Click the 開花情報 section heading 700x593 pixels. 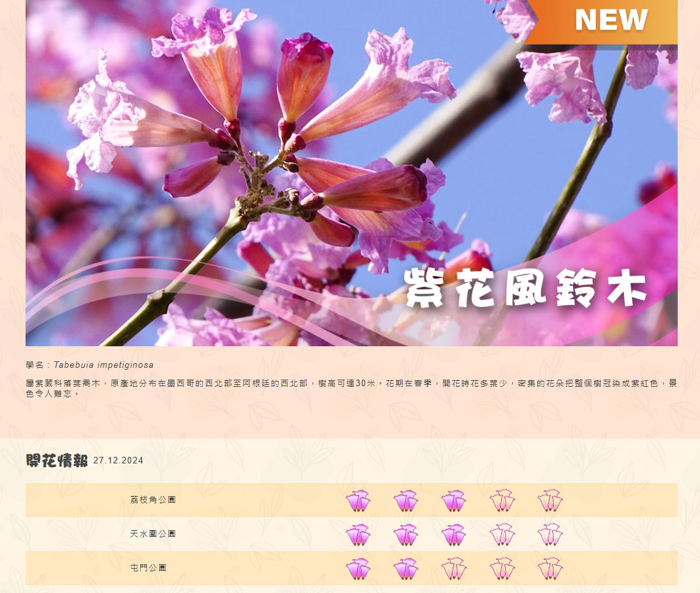point(57,461)
